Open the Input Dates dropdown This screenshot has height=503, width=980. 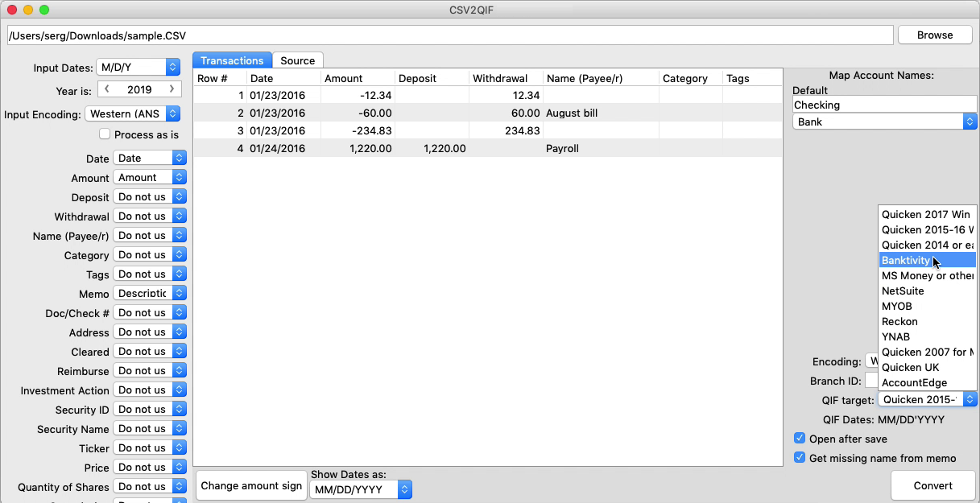coord(138,67)
